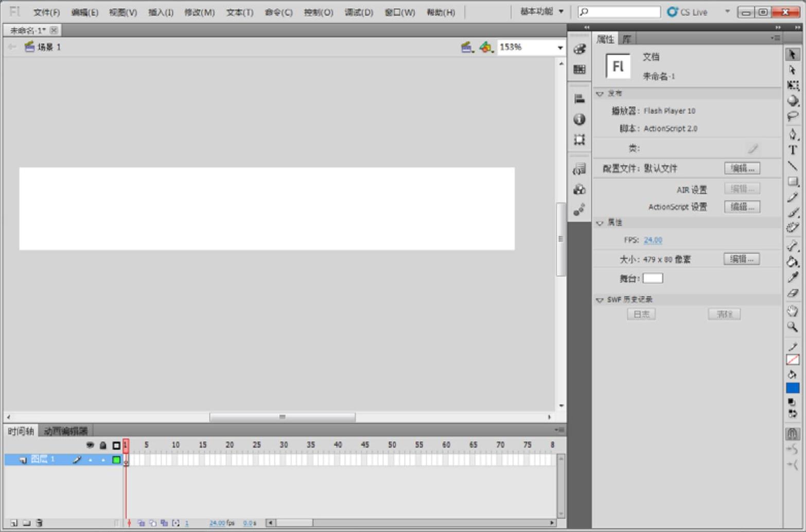Viewport: 806px width, 532px height.
Task: Switch to the 库 tab
Action: click(x=627, y=39)
